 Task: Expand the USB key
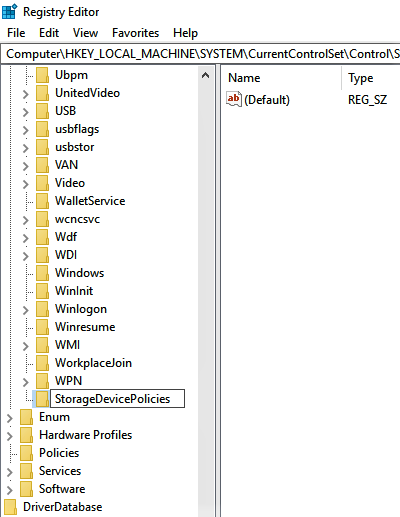pyautogui.click(x=26, y=112)
